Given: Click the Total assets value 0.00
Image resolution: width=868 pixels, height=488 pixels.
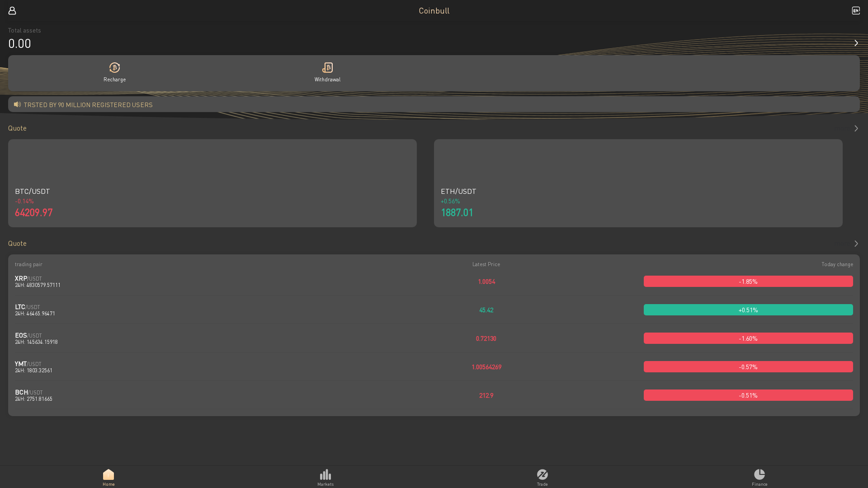Looking at the screenshot, I should (x=19, y=43).
